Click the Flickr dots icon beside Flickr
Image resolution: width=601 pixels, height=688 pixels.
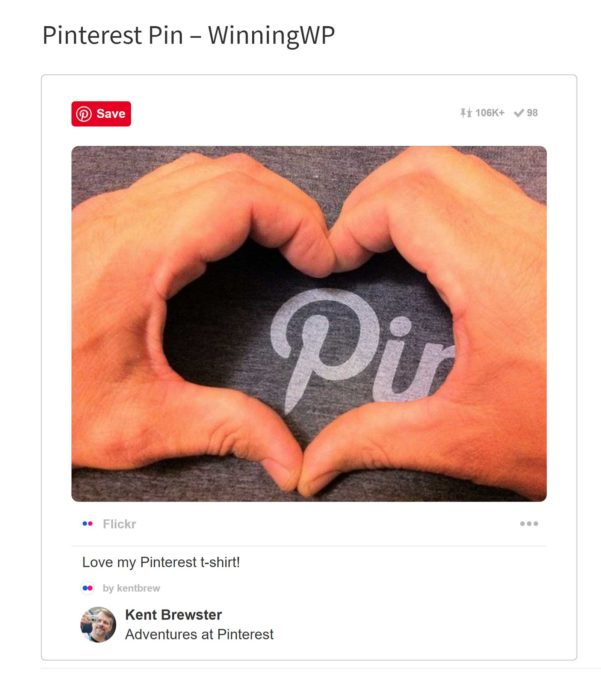pos(88,523)
